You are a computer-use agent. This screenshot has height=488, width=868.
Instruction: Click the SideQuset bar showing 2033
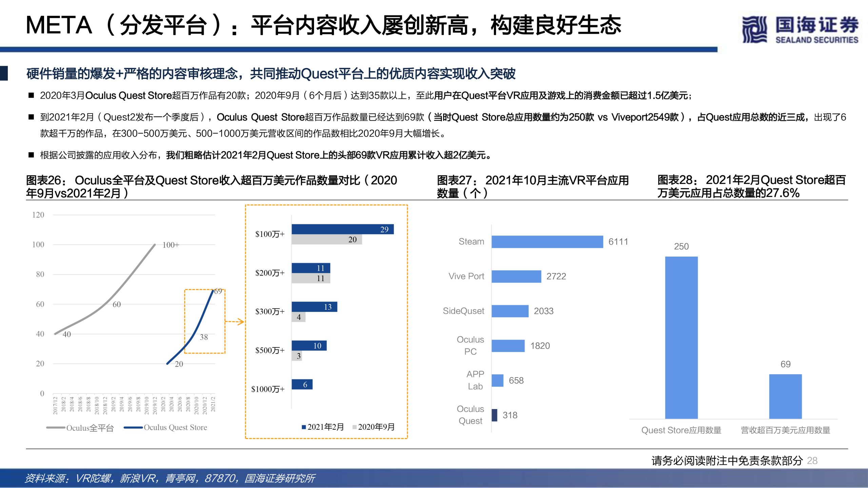click(x=510, y=311)
